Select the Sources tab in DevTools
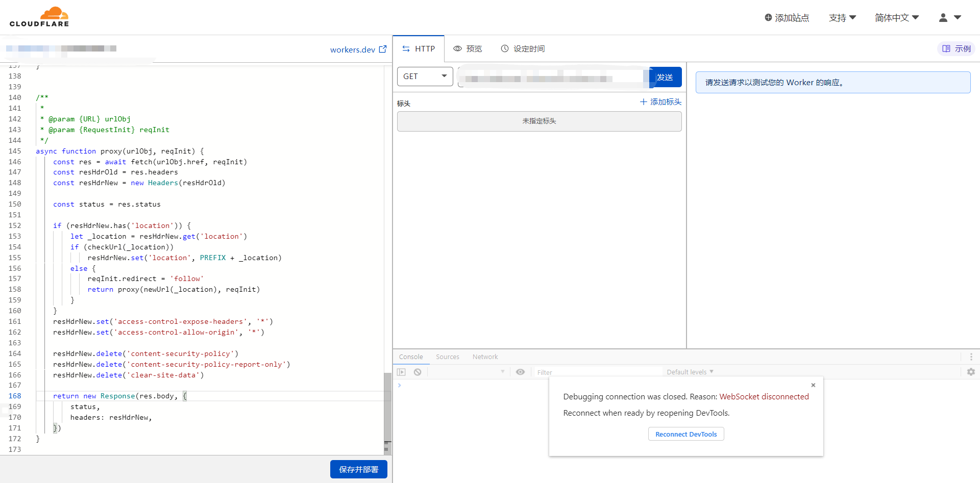 tap(447, 357)
